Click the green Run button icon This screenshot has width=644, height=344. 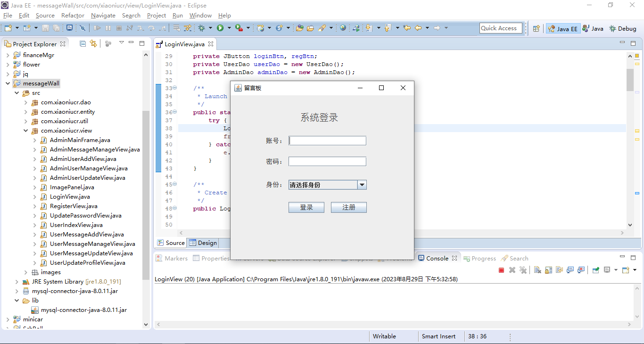220,28
